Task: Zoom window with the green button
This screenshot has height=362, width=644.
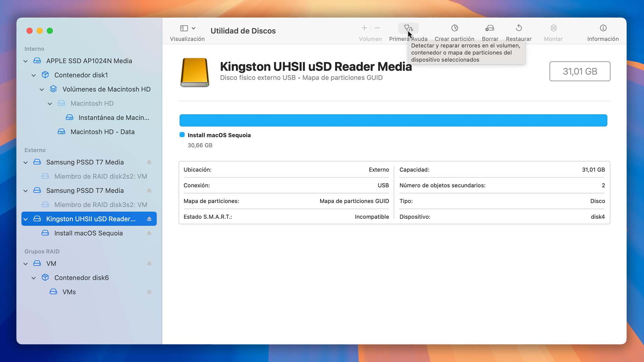Action: (50, 31)
